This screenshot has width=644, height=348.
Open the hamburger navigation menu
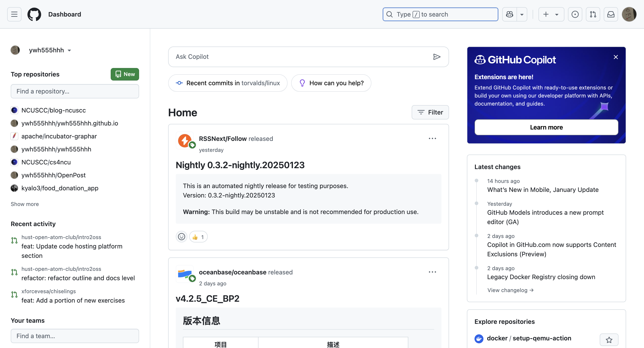coord(14,14)
